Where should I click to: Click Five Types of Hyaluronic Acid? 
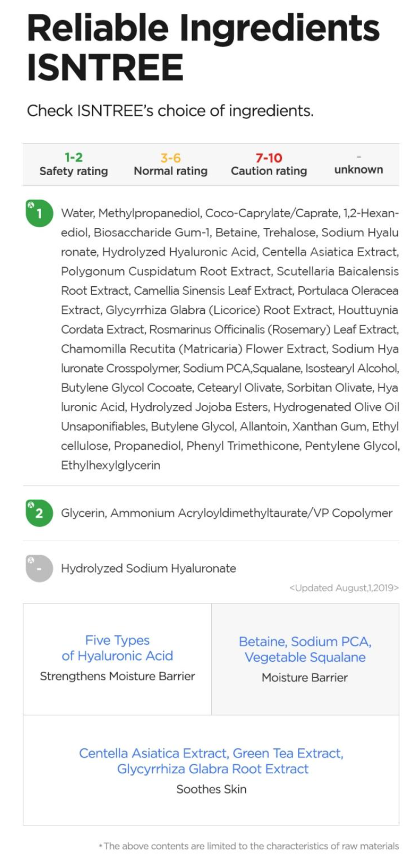[117, 648]
